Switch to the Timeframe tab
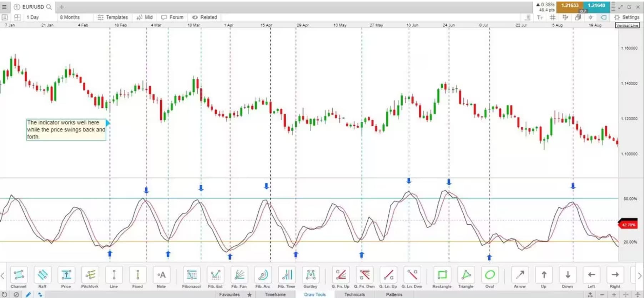The image size is (644, 298). [275, 294]
